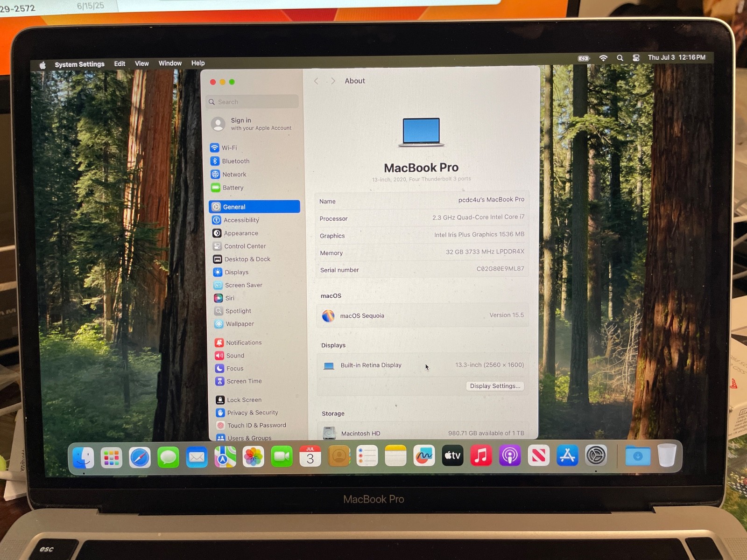Go forward using the right chevron
Screen dimensions: 747x560
coord(333,81)
